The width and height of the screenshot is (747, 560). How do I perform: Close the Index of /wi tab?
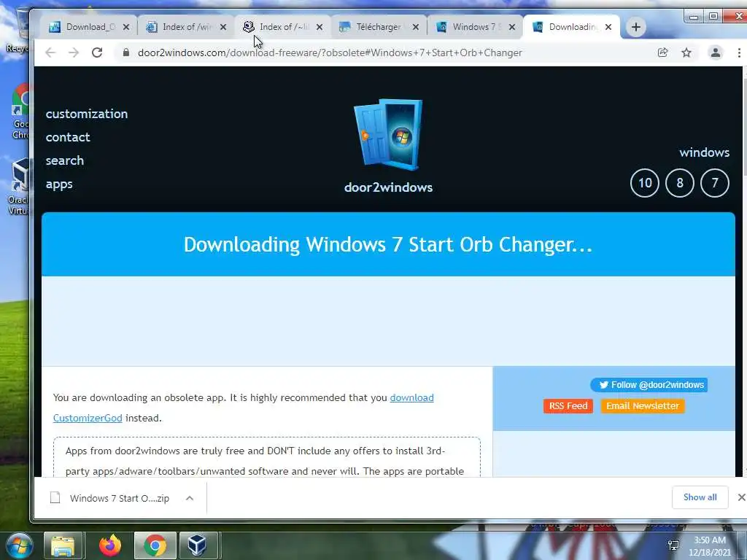223,27
